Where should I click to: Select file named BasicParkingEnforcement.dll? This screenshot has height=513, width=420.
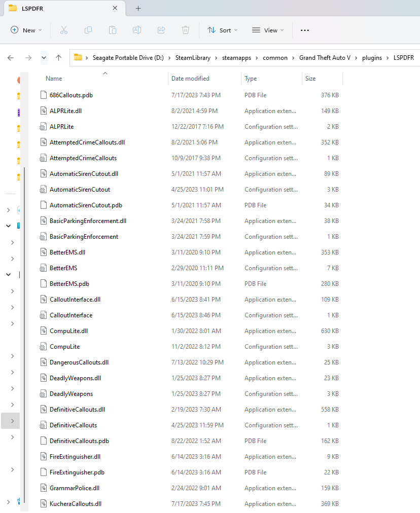point(88,221)
